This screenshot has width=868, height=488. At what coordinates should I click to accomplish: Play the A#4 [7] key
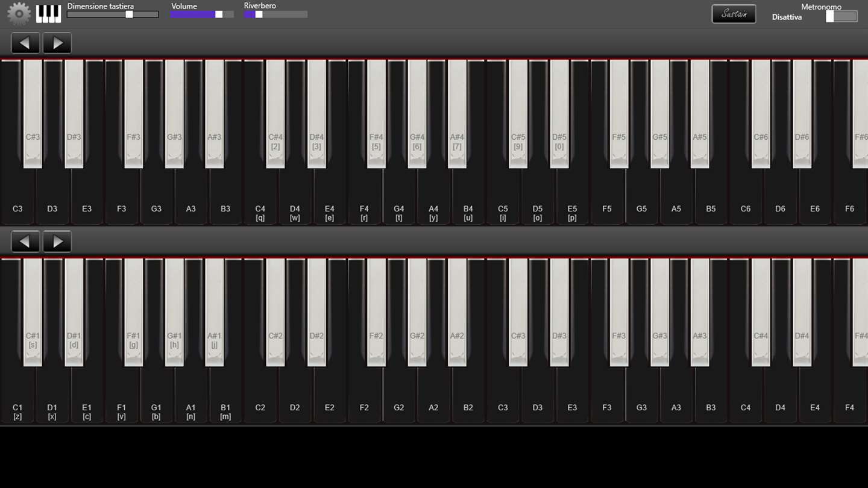457,114
